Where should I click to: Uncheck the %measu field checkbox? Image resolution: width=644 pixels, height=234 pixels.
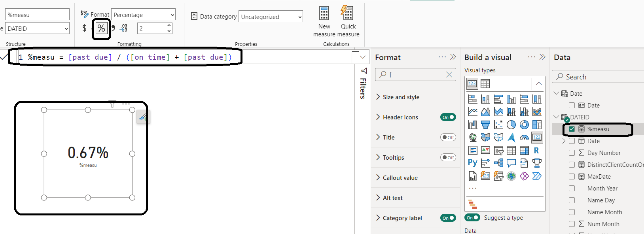point(572,129)
